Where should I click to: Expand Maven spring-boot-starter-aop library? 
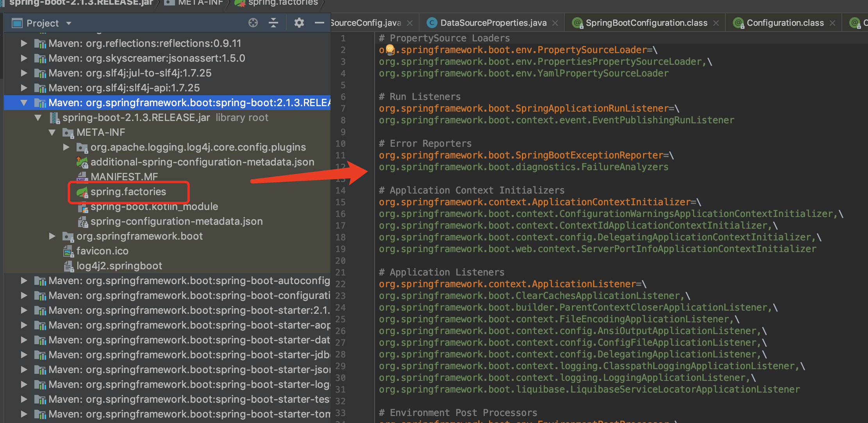click(x=24, y=325)
